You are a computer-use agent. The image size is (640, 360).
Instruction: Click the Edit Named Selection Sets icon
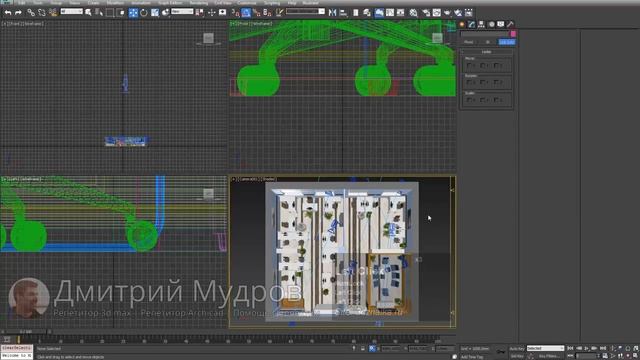coord(280,13)
